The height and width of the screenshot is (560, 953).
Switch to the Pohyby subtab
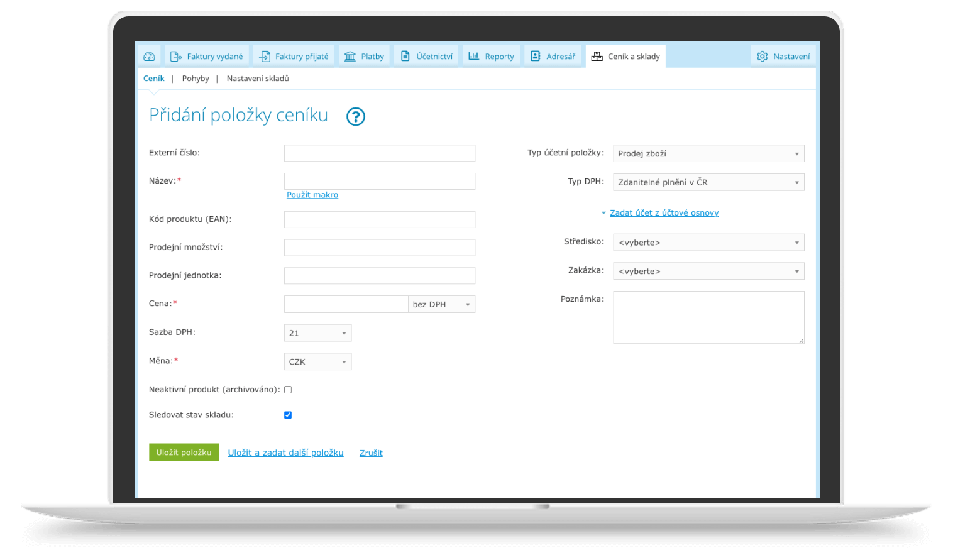pos(196,79)
